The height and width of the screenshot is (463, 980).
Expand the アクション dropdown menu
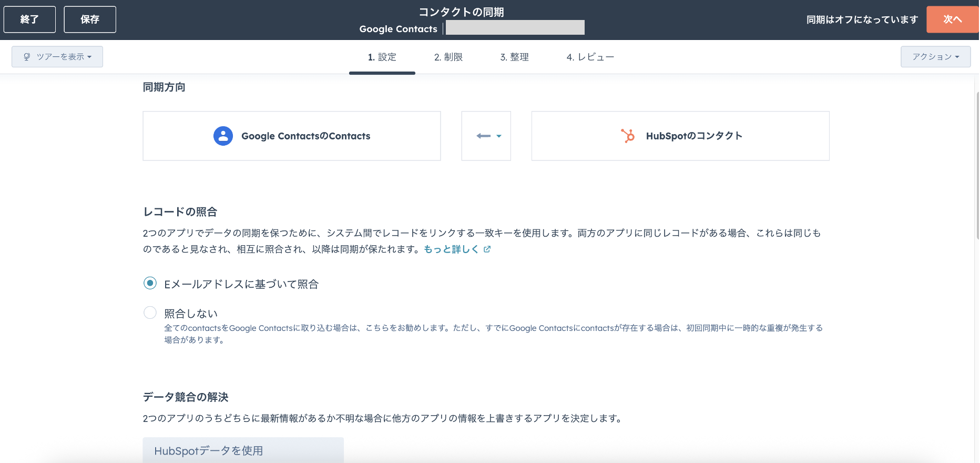(x=935, y=57)
